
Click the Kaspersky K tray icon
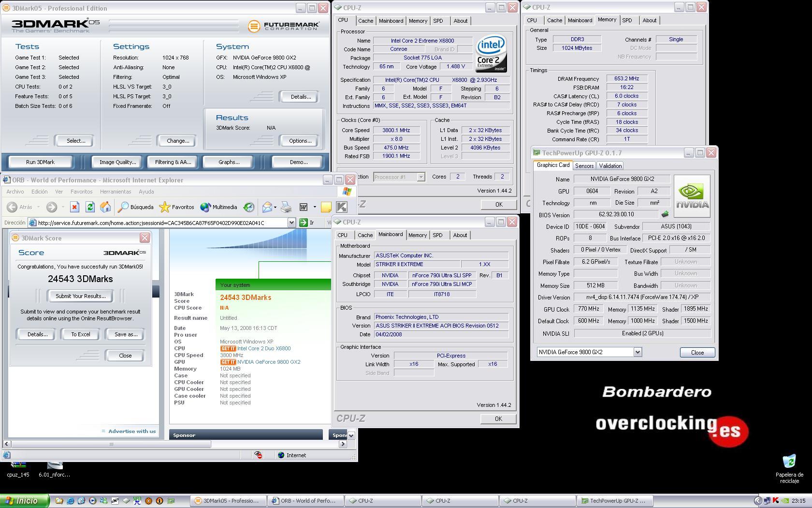click(x=776, y=501)
